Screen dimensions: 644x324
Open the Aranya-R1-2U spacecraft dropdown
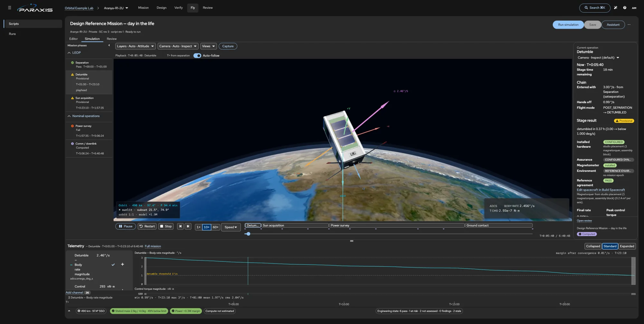(116, 8)
